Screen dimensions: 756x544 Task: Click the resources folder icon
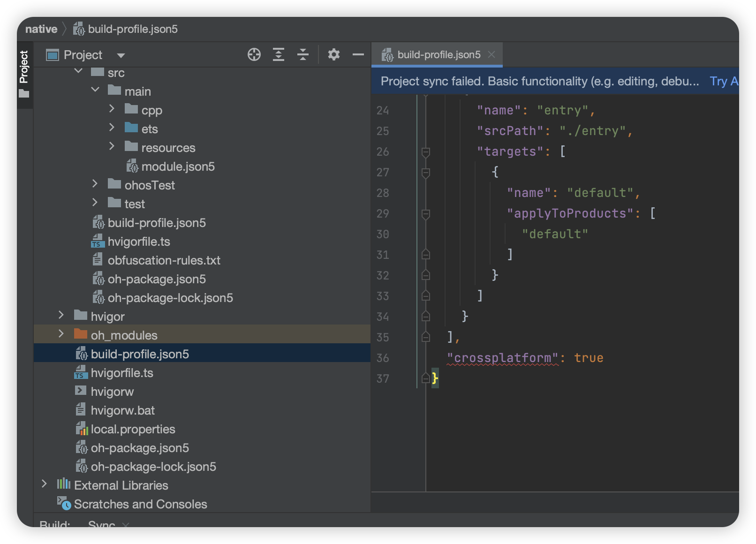131,146
